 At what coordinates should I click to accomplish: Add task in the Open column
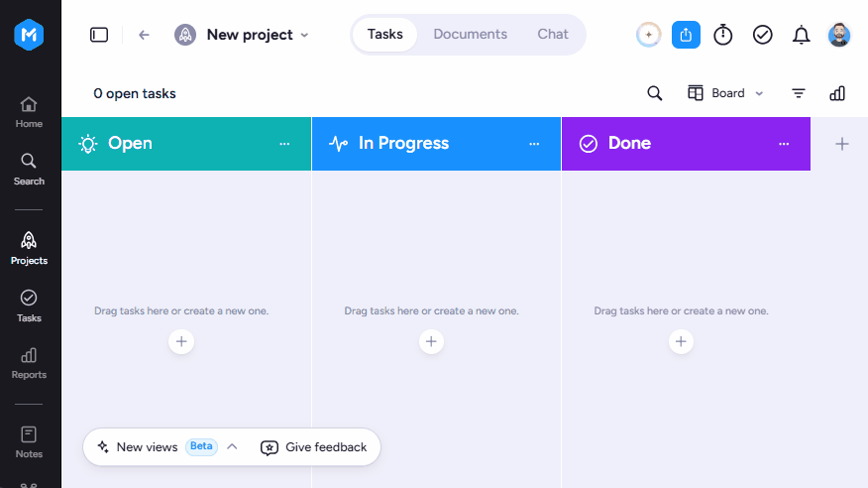pos(181,342)
